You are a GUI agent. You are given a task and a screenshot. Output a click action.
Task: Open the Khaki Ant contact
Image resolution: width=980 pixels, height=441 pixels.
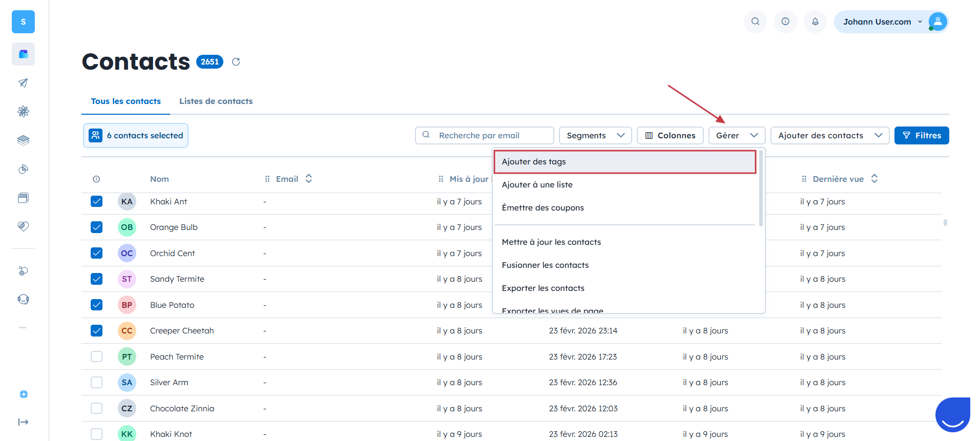pyautogui.click(x=169, y=202)
